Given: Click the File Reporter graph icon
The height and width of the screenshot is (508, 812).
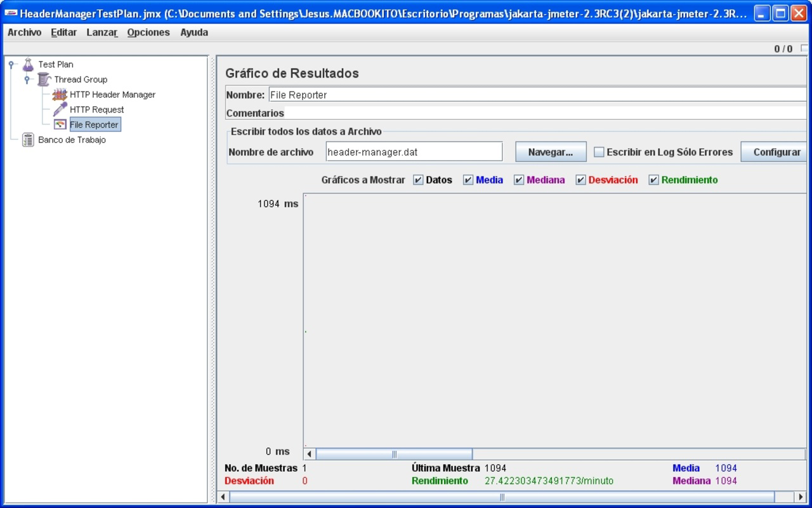Looking at the screenshot, I should tap(60, 124).
